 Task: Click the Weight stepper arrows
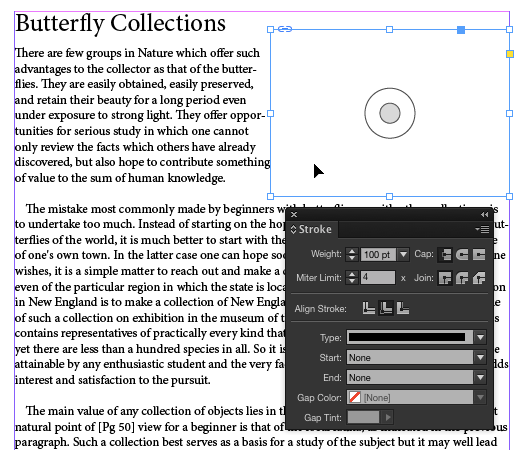pos(352,254)
